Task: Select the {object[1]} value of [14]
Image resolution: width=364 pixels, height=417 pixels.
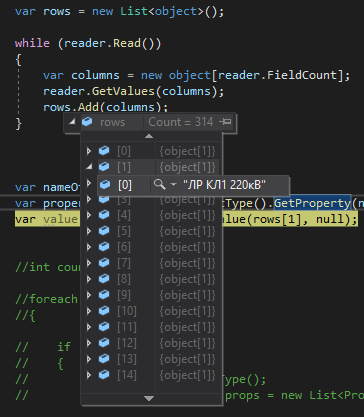Action: pyautogui.click(x=187, y=375)
